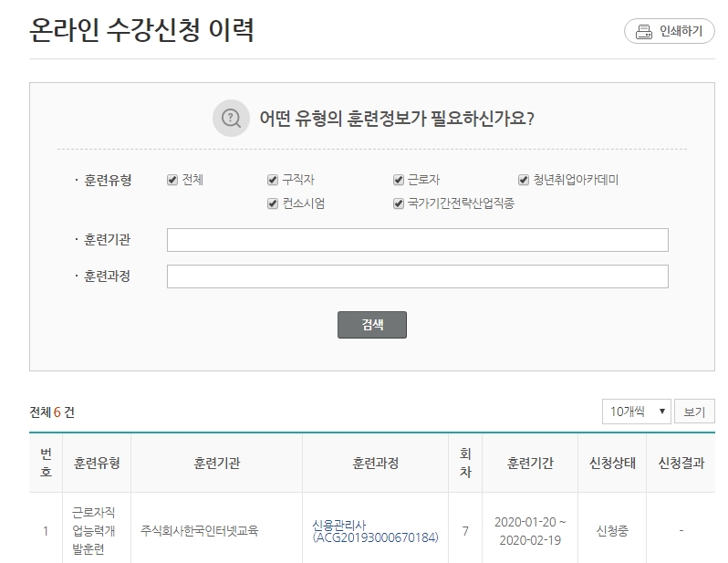Click the question-mark magnifier icon
This screenshot has height=563, width=728.
click(231, 118)
